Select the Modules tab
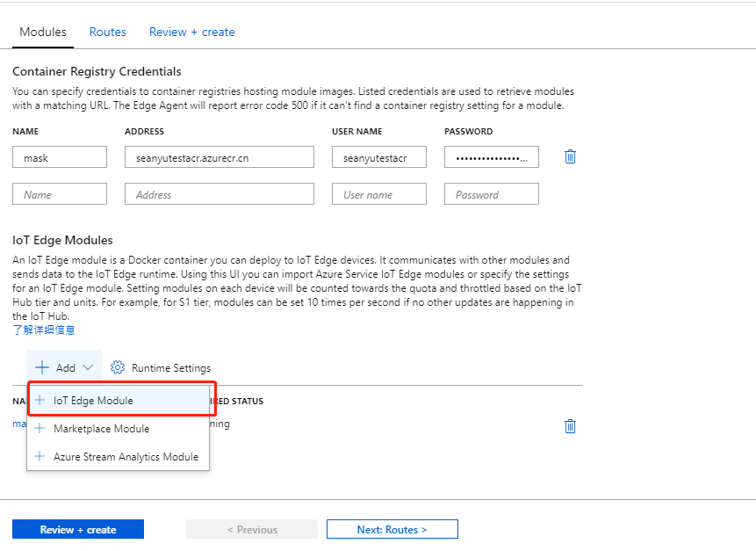 tap(43, 32)
